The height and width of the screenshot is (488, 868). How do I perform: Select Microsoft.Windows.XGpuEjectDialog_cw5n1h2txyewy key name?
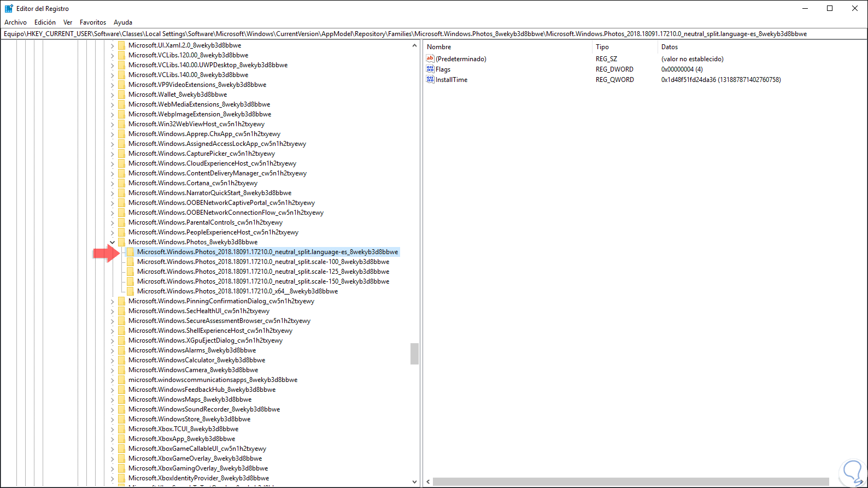206,340
